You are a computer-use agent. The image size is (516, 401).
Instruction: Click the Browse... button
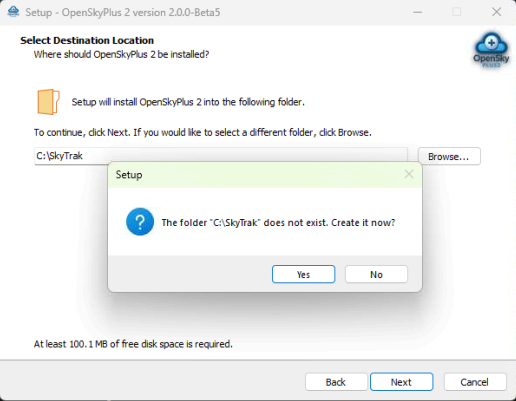pos(449,156)
